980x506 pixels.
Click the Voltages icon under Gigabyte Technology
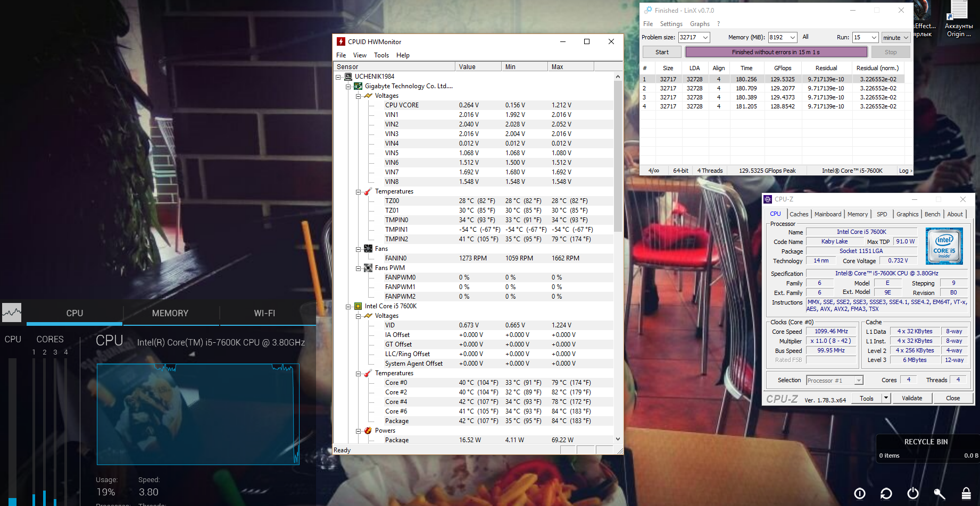coord(368,96)
